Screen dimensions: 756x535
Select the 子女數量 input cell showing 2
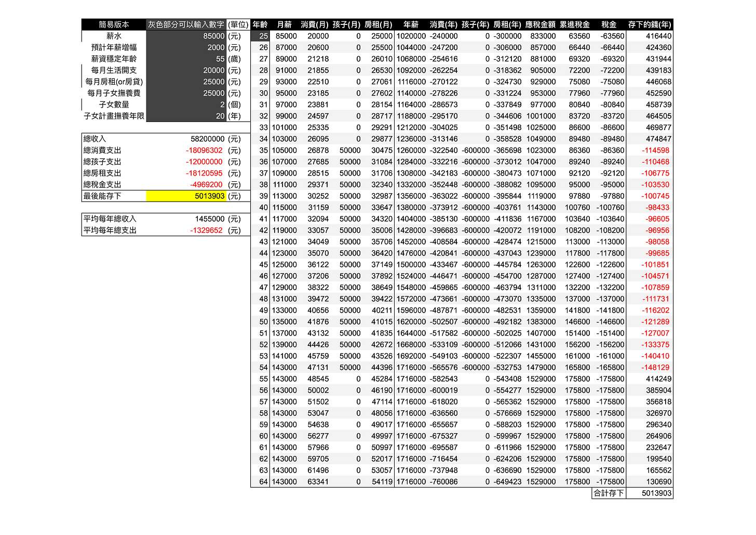(186, 104)
